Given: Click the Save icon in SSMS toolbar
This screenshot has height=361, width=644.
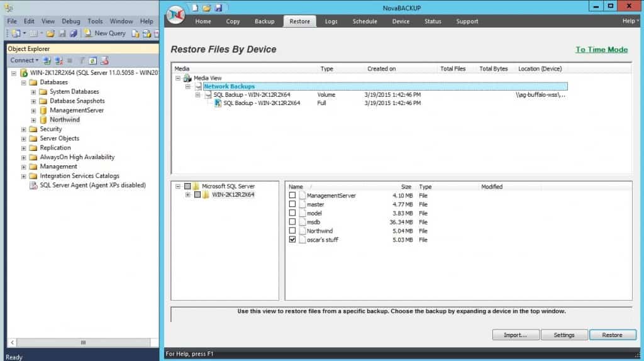Looking at the screenshot, I should click(x=62, y=33).
